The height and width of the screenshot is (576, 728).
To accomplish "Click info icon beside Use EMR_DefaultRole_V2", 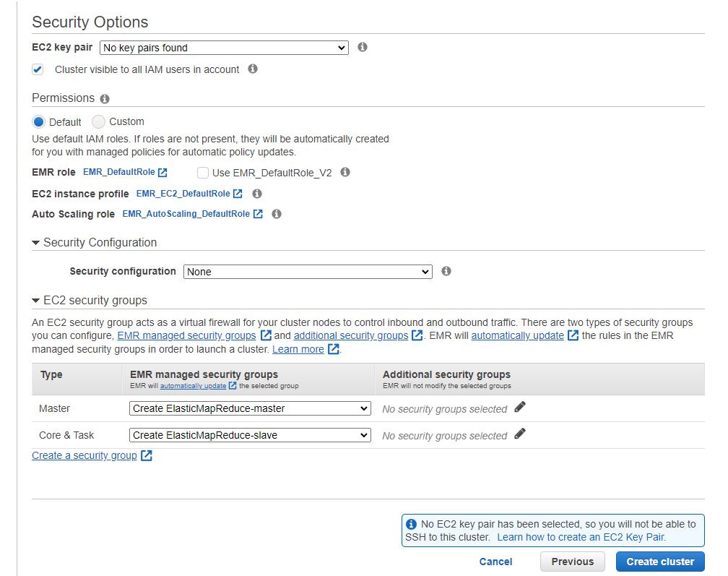I will (345, 172).
